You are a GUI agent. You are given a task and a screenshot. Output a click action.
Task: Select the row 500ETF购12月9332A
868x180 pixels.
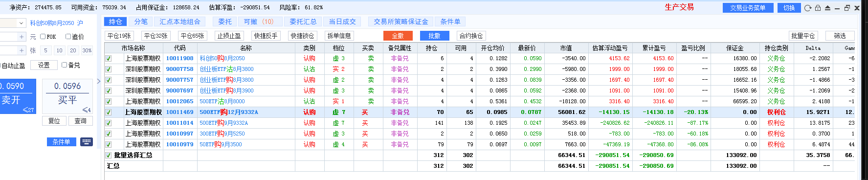click(479, 112)
